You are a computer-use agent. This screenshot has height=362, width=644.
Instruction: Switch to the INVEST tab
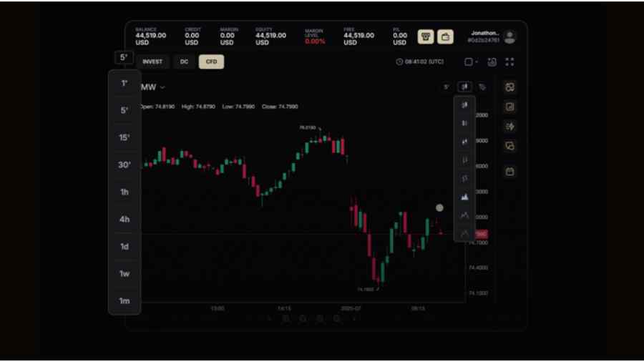coord(152,62)
